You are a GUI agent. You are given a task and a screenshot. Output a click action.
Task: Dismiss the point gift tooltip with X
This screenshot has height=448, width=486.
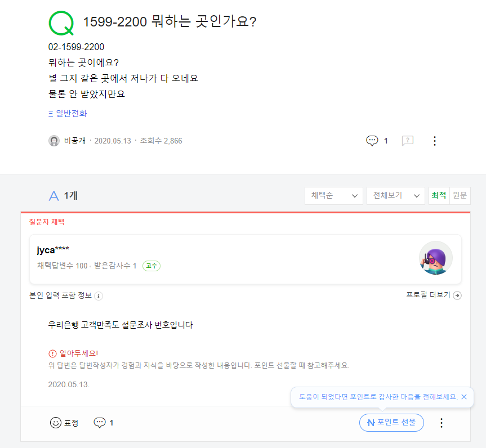tap(463, 397)
